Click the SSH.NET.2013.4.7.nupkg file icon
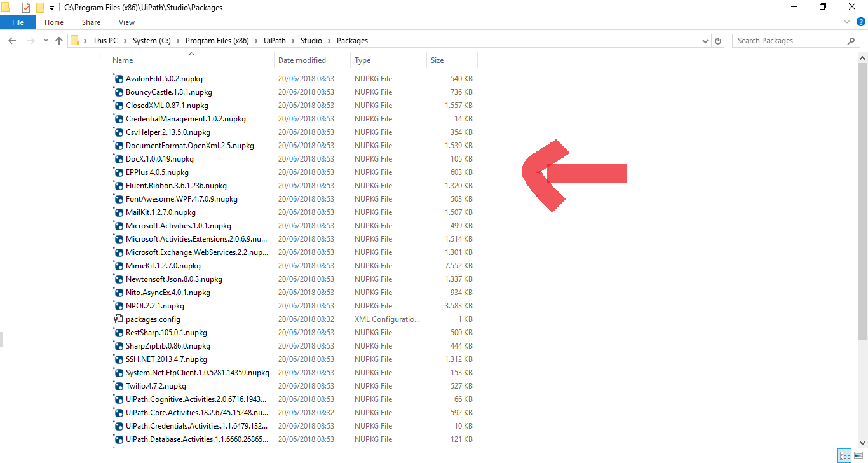Image resolution: width=868 pixels, height=463 pixels. [118, 359]
